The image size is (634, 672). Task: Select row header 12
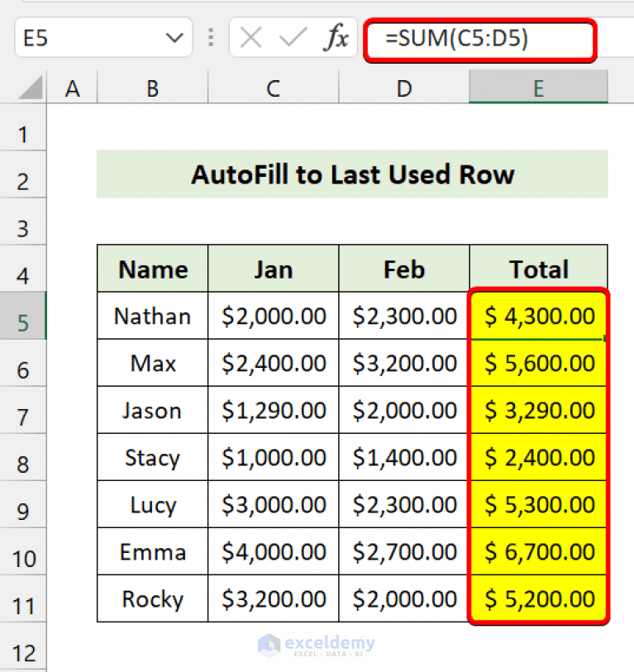23,653
